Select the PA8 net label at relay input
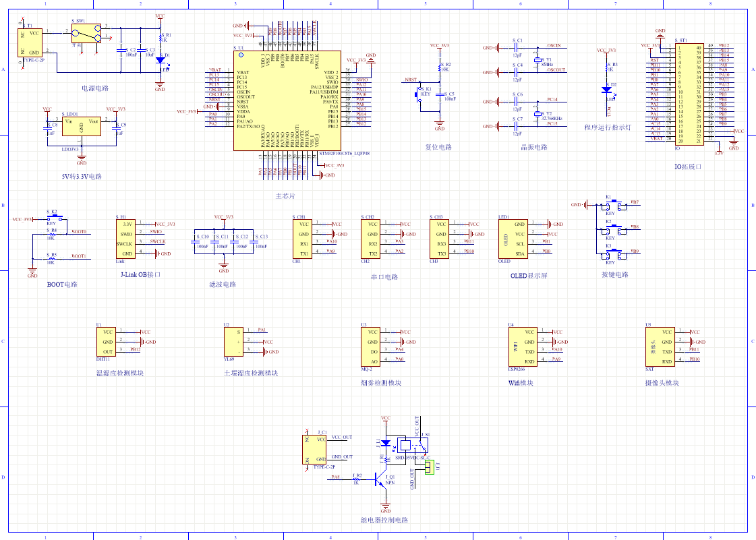Image resolution: width=756 pixels, height=540 pixels. tap(335, 477)
